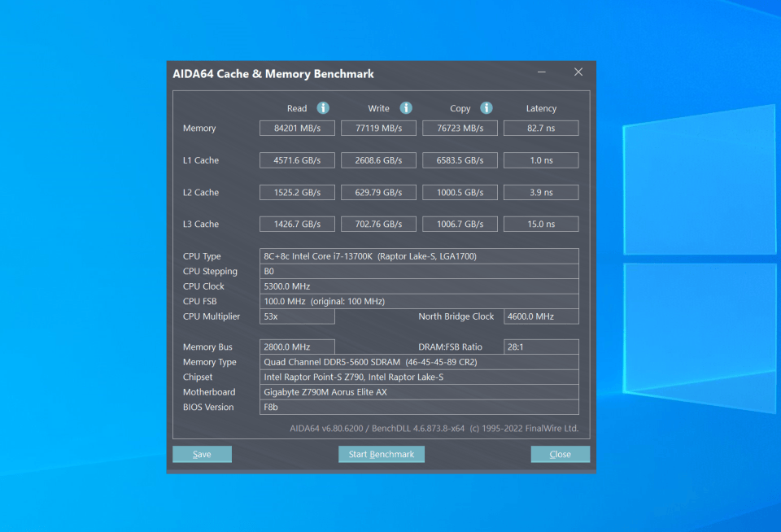This screenshot has height=532, width=781.
Task: Click the info icon next to Write
Action: coord(406,108)
